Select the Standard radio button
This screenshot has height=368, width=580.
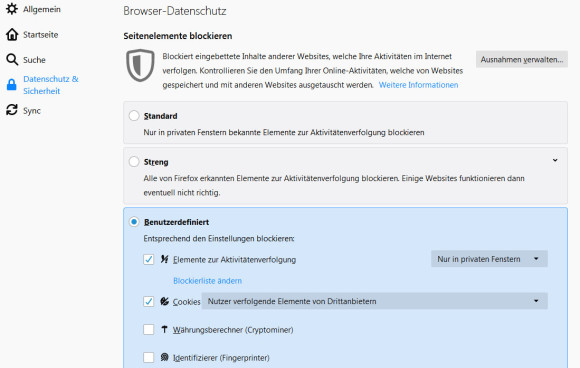pos(134,115)
